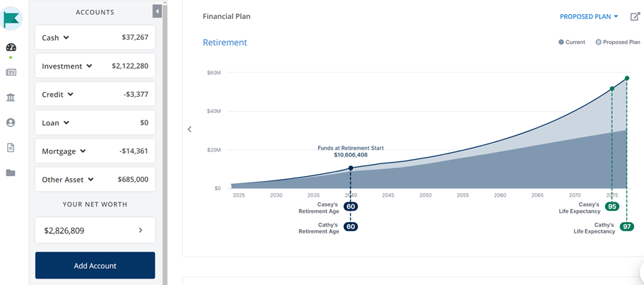This screenshot has width=644, height=285.
Task: Open the document icon in sidebar
Action: tap(11, 148)
